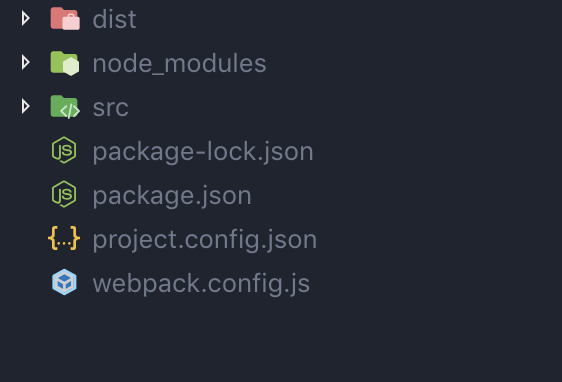Click the blue webpack cube icon
Viewport: 562px width, 382px height.
64,282
